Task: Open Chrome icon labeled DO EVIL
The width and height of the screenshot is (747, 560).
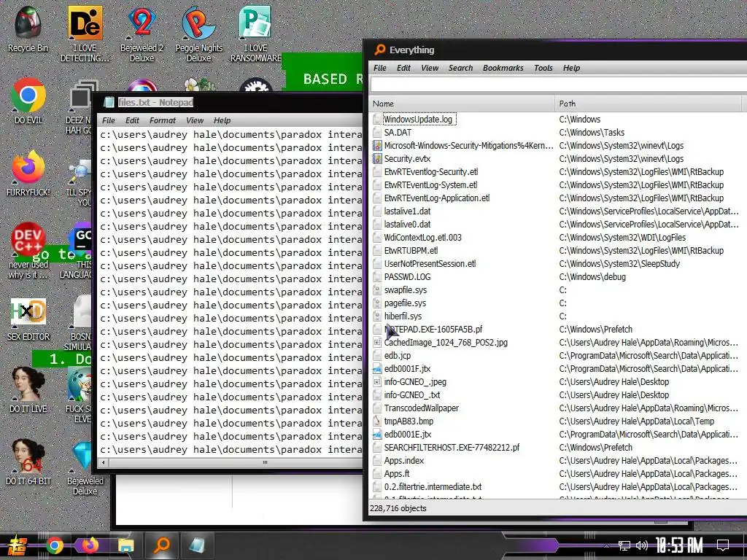Action: tap(28, 101)
